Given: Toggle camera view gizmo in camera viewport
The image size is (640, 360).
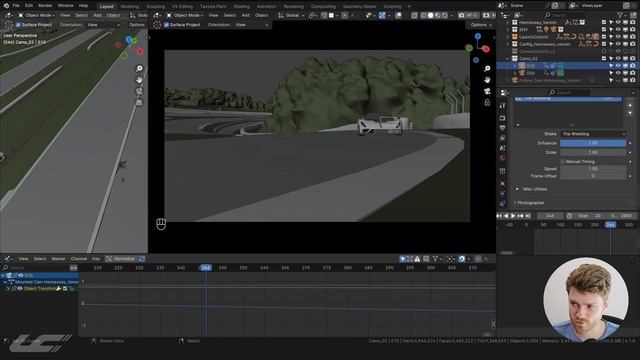Looking at the screenshot, I should coord(487,91).
